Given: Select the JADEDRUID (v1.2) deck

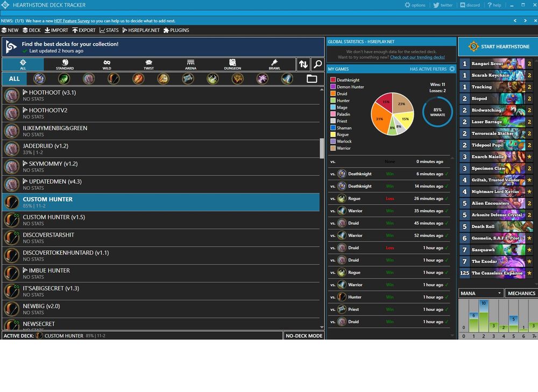Looking at the screenshot, I should click(x=160, y=149).
